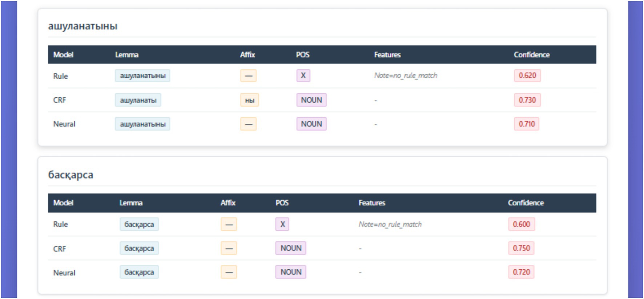Click the 0.600 confidence badge

tap(521, 224)
